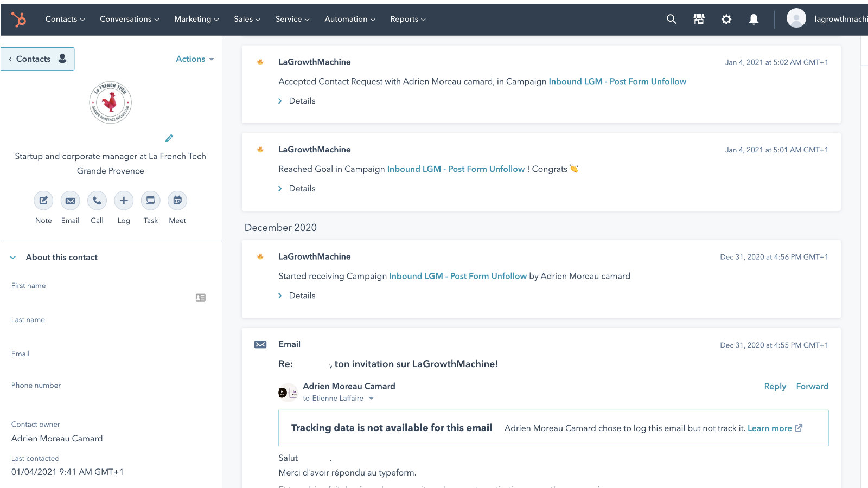Create a Task using the plus icon
The width and height of the screenshot is (868, 488).
click(150, 200)
